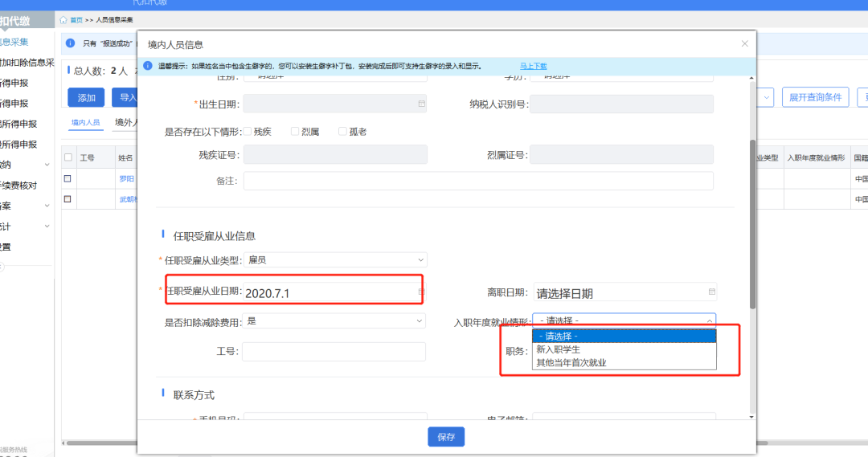This screenshot has height=457, width=868.
Task: Click scrollbar down arrow in dialog
Action: pos(752,417)
